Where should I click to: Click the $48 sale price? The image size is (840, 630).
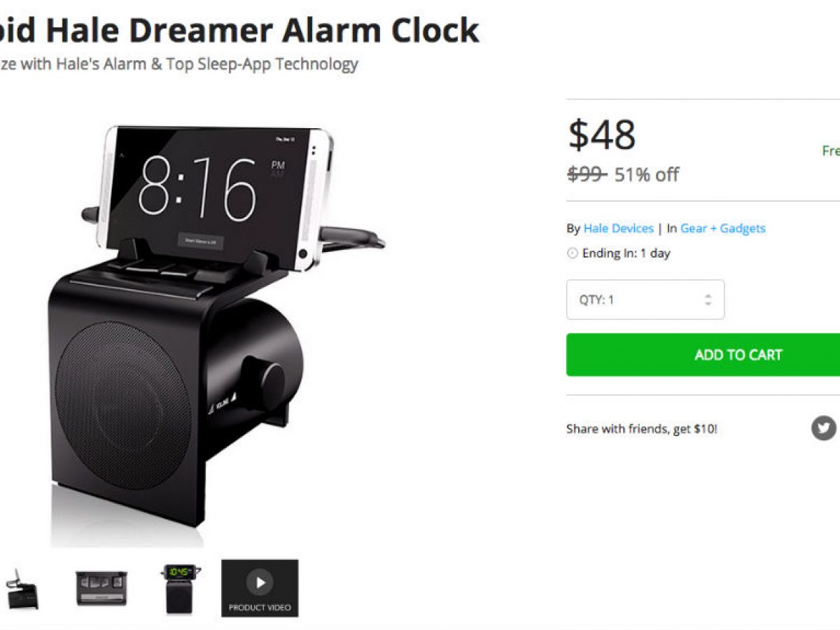(602, 134)
